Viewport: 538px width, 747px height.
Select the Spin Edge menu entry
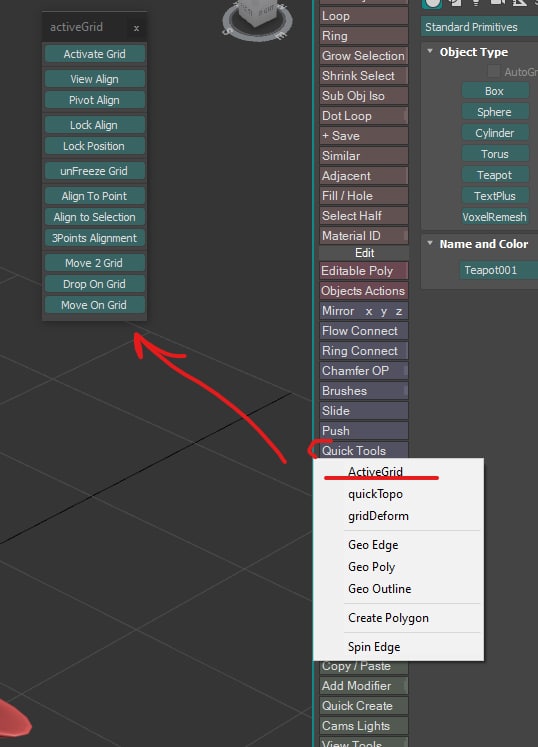coord(398,647)
